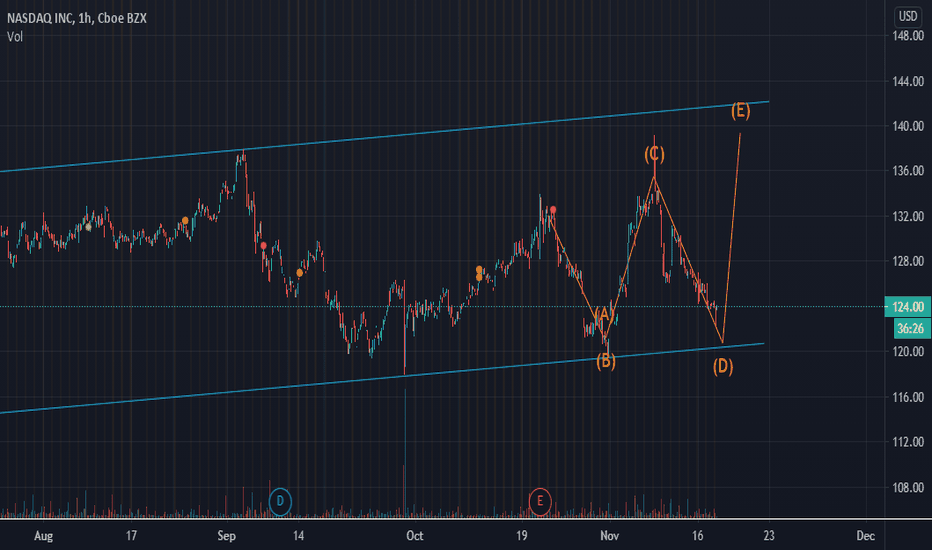The width and height of the screenshot is (932, 550).
Task: Click the 23 date axis label
Action: click(x=769, y=536)
